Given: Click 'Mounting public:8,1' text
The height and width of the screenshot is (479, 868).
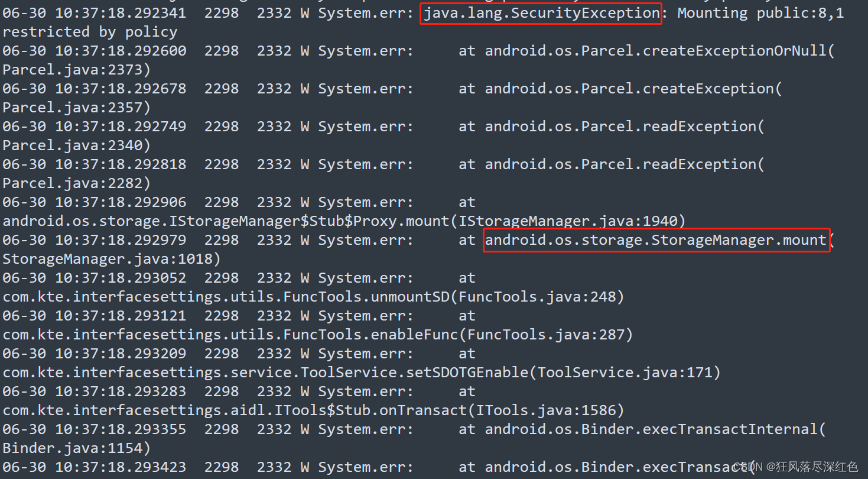Looking at the screenshot, I should coord(761,13).
